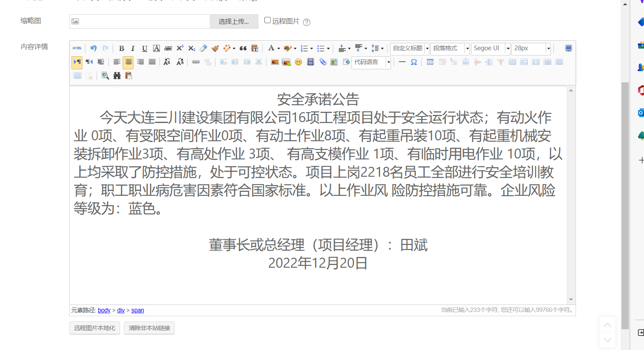Apply text highlight color
The height and width of the screenshot is (350, 644).
287,49
